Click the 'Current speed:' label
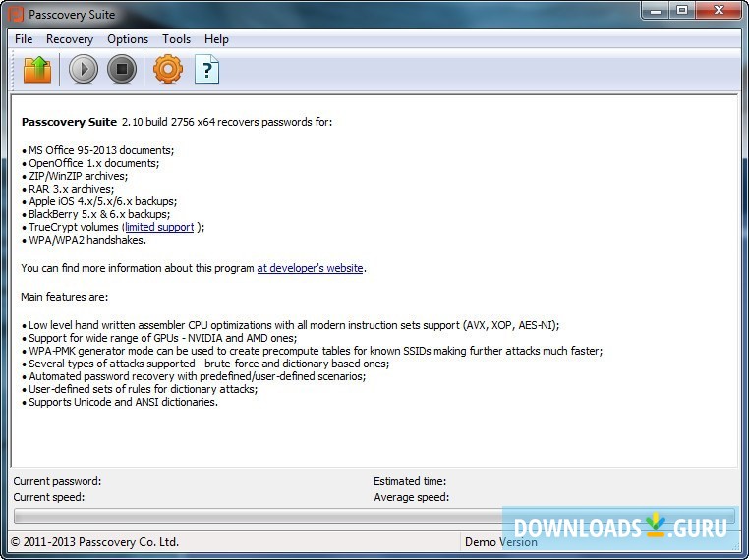Screen dimensions: 749x560 [49, 497]
